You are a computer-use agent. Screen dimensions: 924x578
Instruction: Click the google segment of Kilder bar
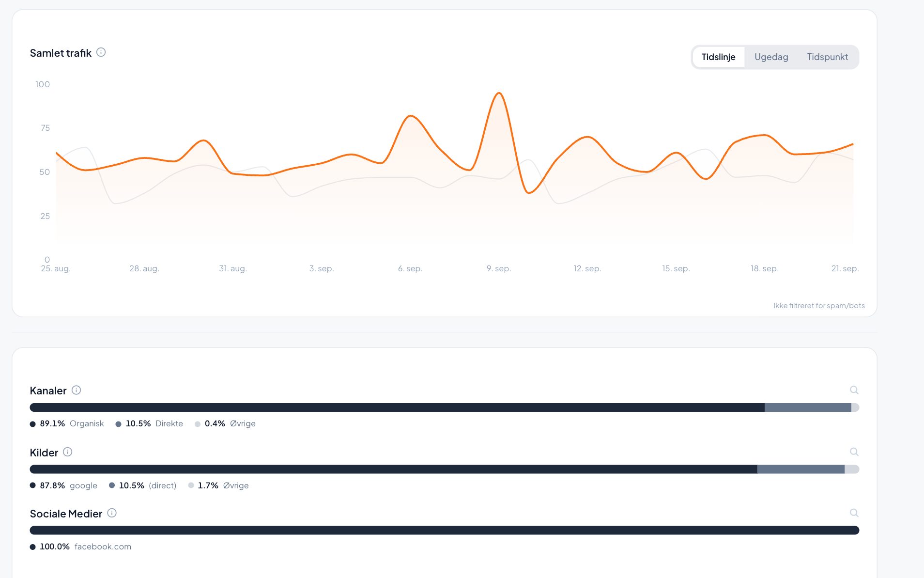[394, 469]
